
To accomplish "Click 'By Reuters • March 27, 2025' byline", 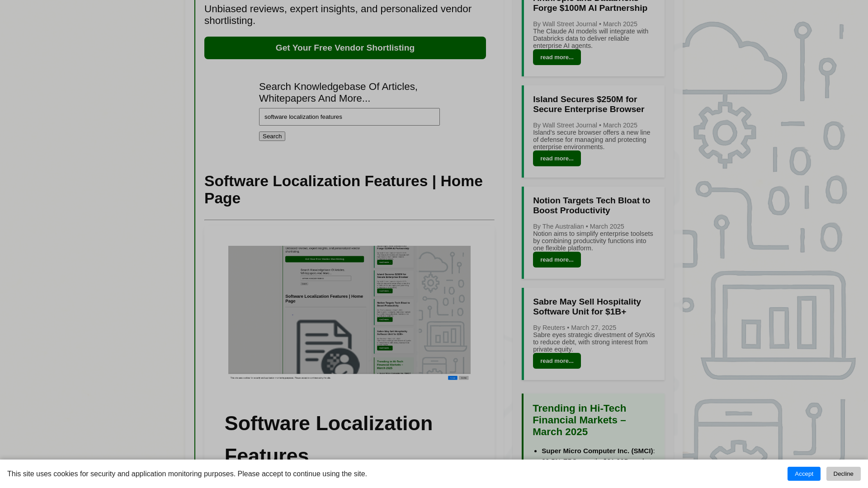I will click(x=574, y=328).
